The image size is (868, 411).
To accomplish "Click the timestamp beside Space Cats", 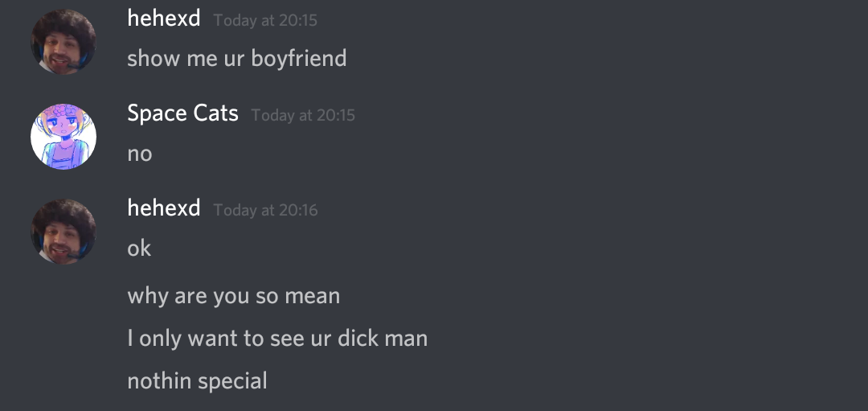I will 303,115.
